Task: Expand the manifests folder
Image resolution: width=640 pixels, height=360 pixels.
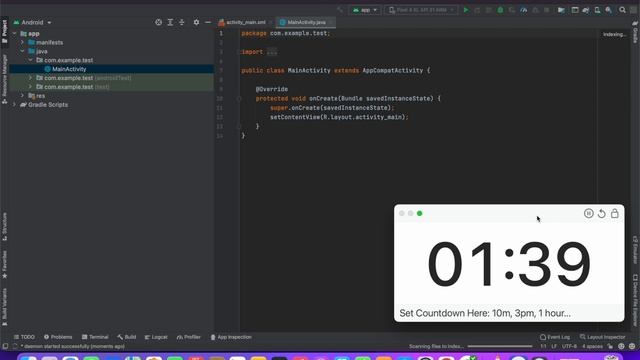Action: 22,42
